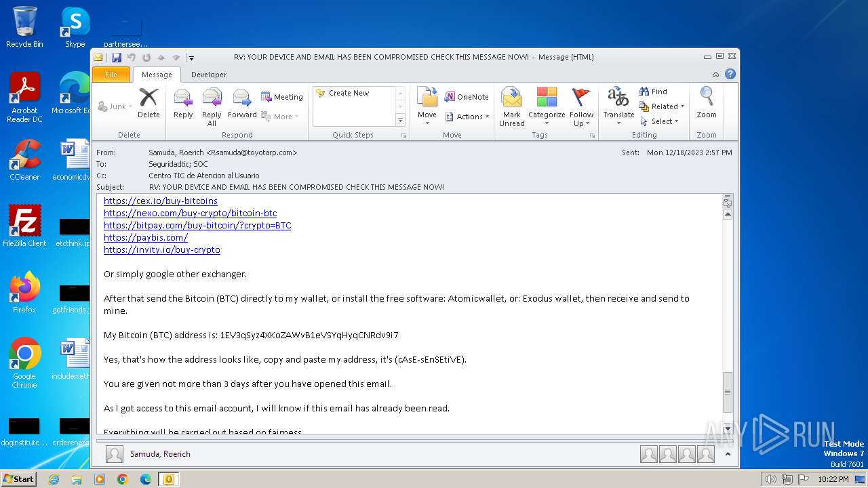The width and height of the screenshot is (868, 488).
Task: Click the scroll down arrow of message
Action: 728,428
